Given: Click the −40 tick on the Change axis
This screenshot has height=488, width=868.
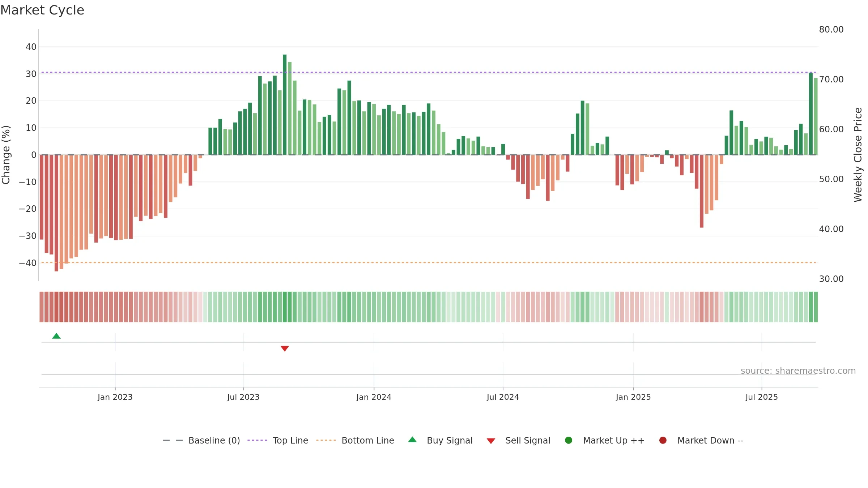Looking at the screenshot, I should pos(28,263).
